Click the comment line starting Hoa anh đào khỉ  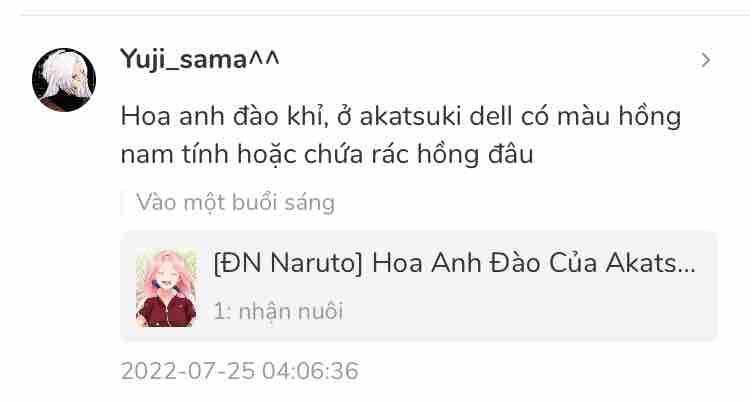click(401, 116)
